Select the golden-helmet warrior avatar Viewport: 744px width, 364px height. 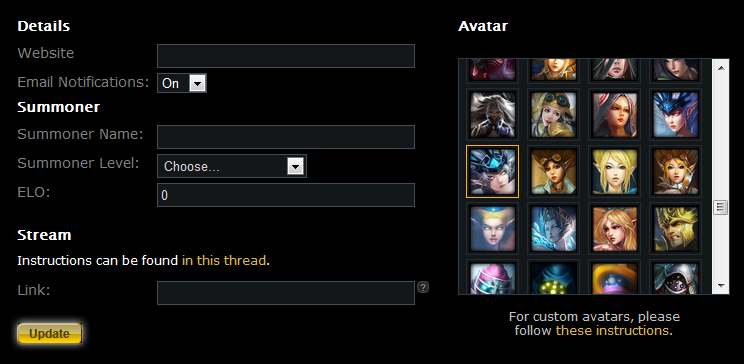pyautogui.click(x=676, y=228)
